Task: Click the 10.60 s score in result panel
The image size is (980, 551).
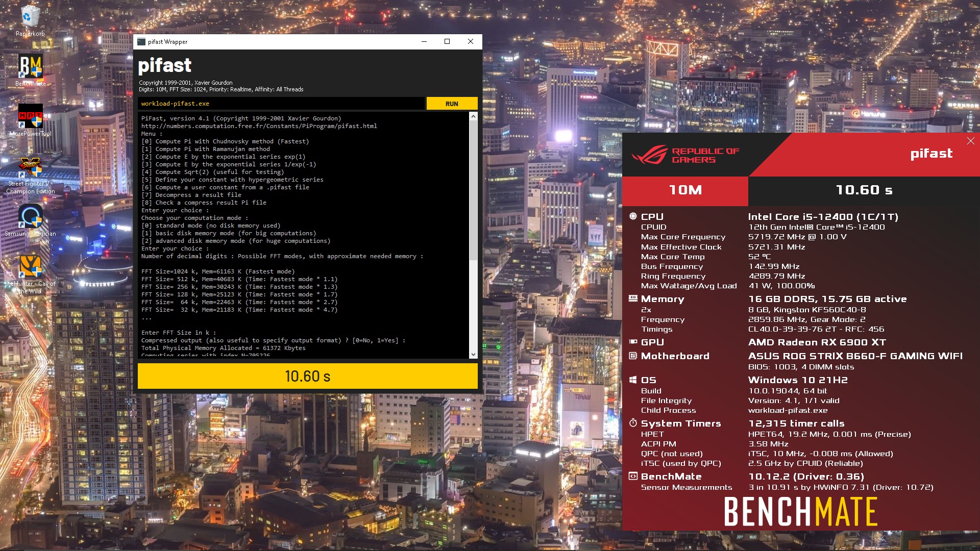Action: click(x=864, y=190)
